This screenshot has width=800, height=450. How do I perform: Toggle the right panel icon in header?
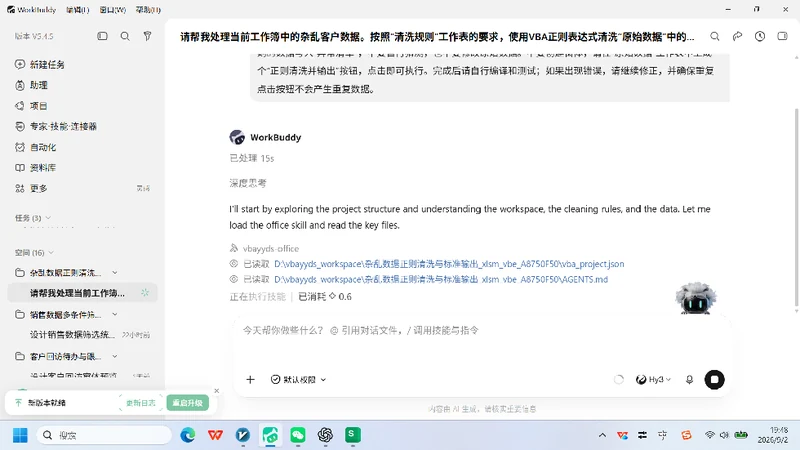pyautogui.click(x=782, y=36)
